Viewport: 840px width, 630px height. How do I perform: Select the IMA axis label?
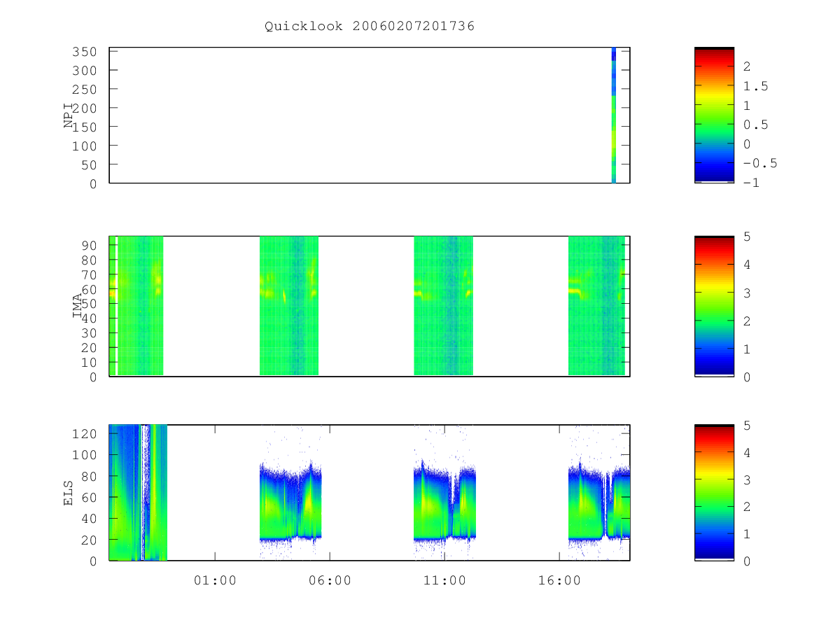point(77,306)
